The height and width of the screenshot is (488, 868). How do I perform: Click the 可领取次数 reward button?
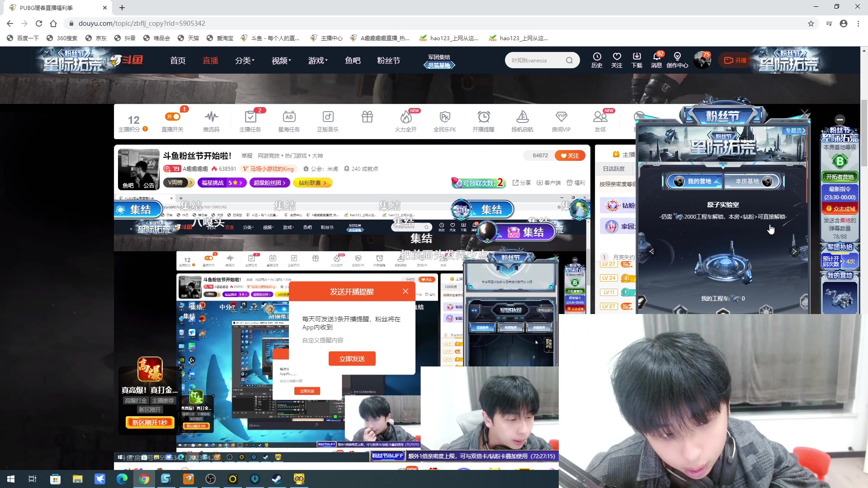coord(478,183)
